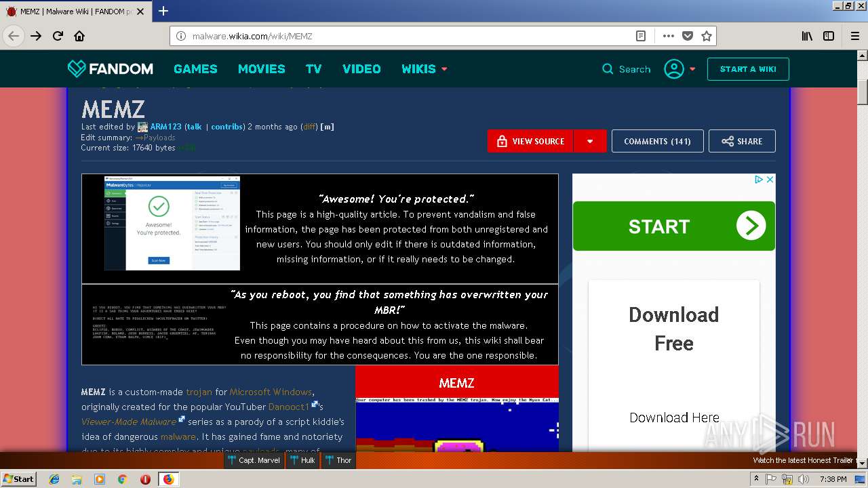Viewport: 868px width, 488px height.
Task: Open the Thor bottom bar link
Action: tap(338, 460)
